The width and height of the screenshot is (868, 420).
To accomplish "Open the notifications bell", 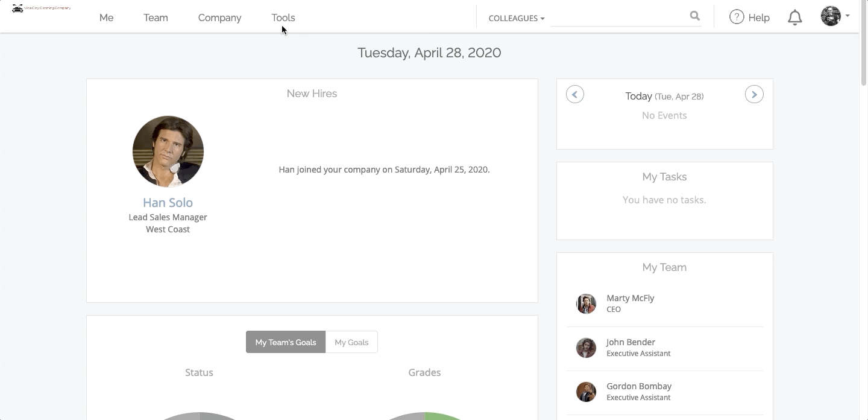I will point(795,17).
